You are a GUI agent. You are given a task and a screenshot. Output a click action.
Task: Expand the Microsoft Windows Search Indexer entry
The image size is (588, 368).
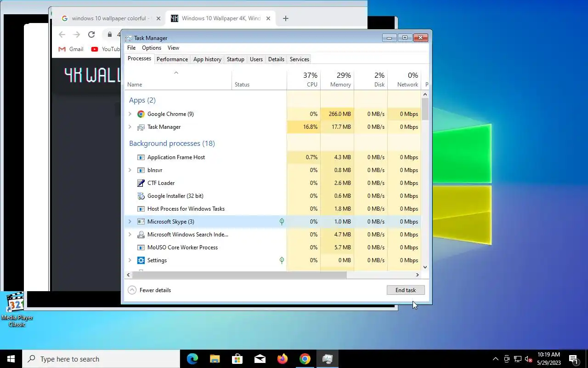[130, 235]
